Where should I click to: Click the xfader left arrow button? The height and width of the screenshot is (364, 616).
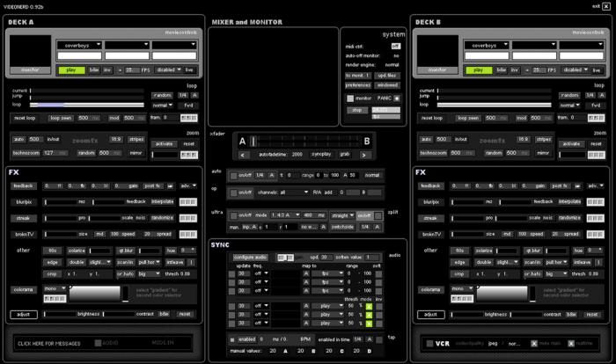pyautogui.click(x=242, y=155)
